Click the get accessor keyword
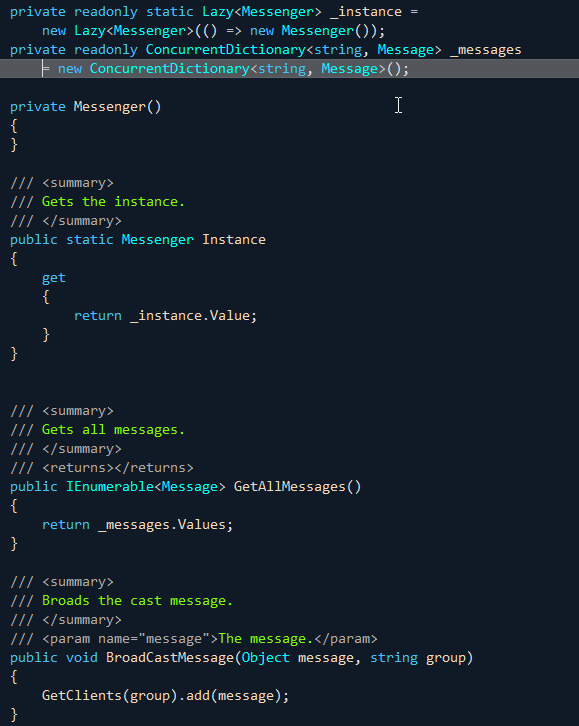 click(x=54, y=278)
